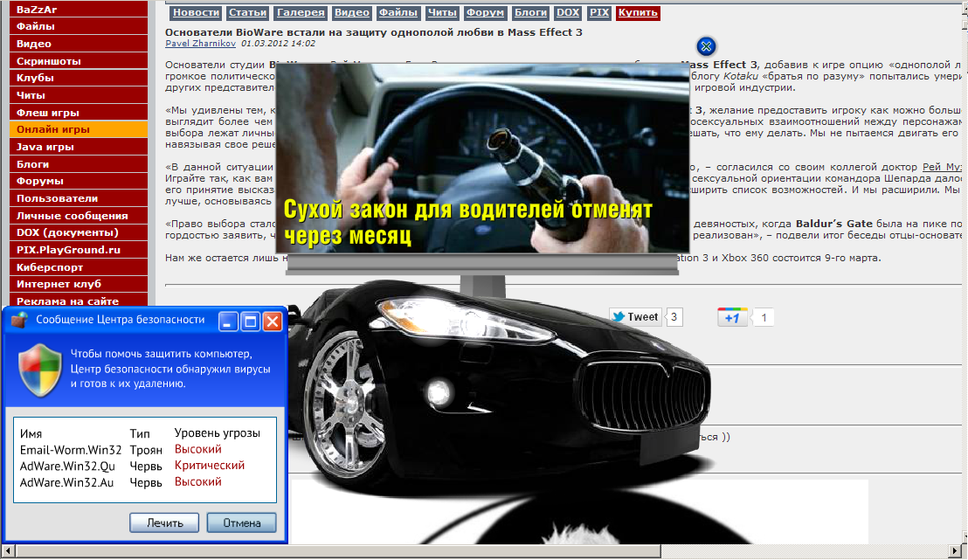Open DOX (документы) in the sidebar
The image size is (968, 560).
point(79,232)
